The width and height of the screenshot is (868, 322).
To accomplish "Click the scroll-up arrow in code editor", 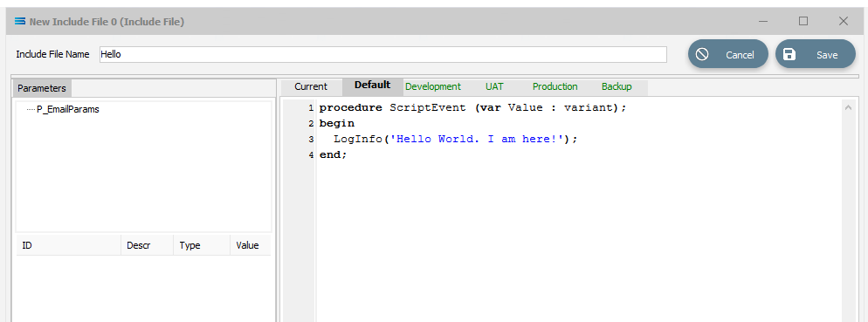I will click(x=848, y=108).
